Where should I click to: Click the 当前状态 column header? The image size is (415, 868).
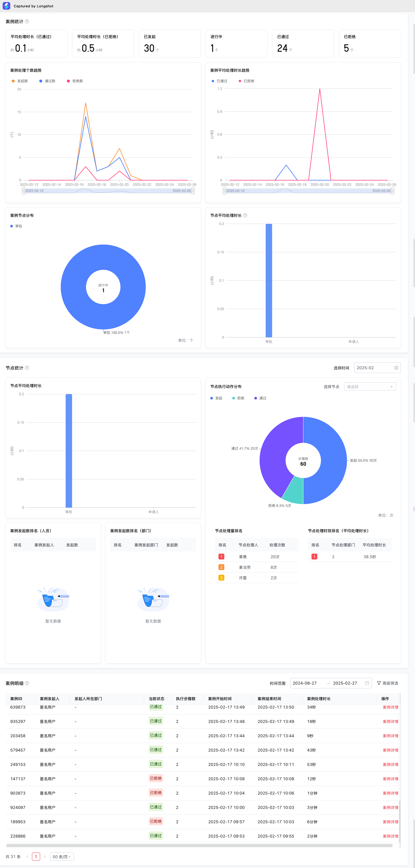(x=157, y=698)
